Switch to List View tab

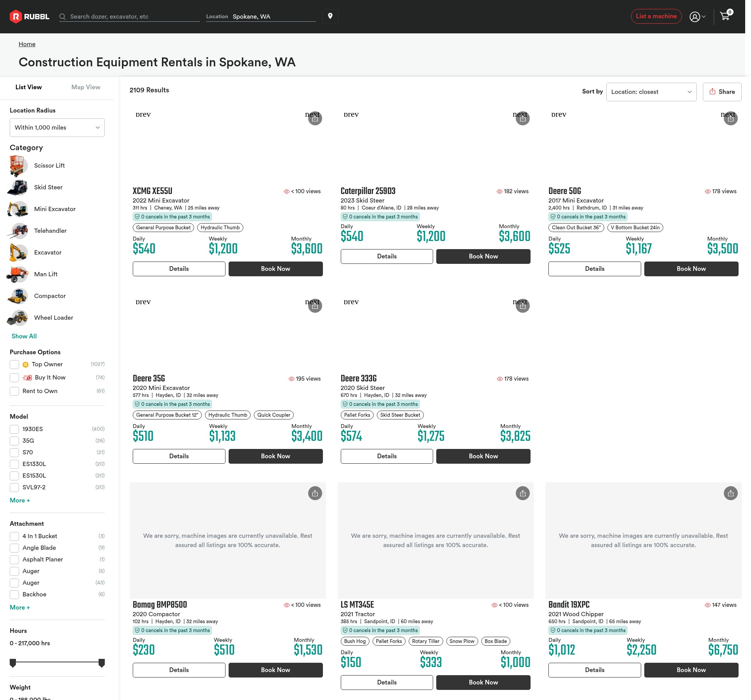point(29,87)
